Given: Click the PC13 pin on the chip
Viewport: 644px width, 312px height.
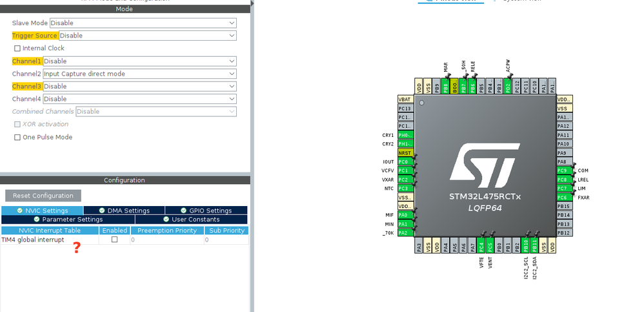Looking at the screenshot, I should click(405, 109).
